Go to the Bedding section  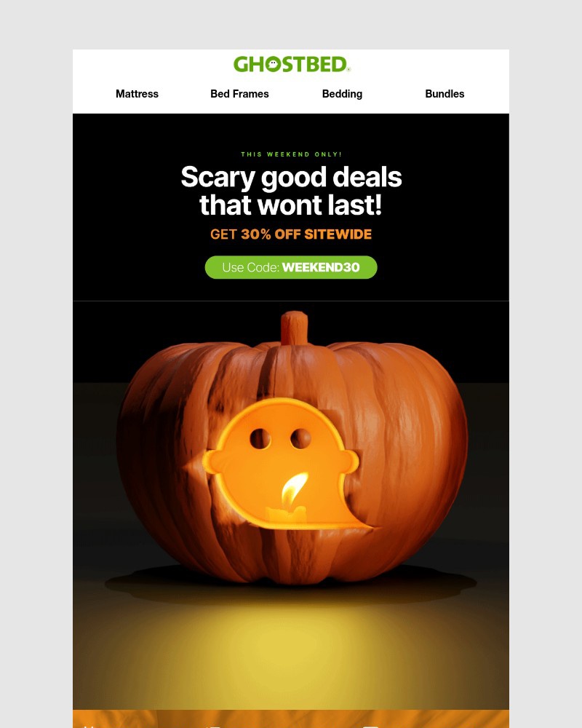pyautogui.click(x=342, y=94)
